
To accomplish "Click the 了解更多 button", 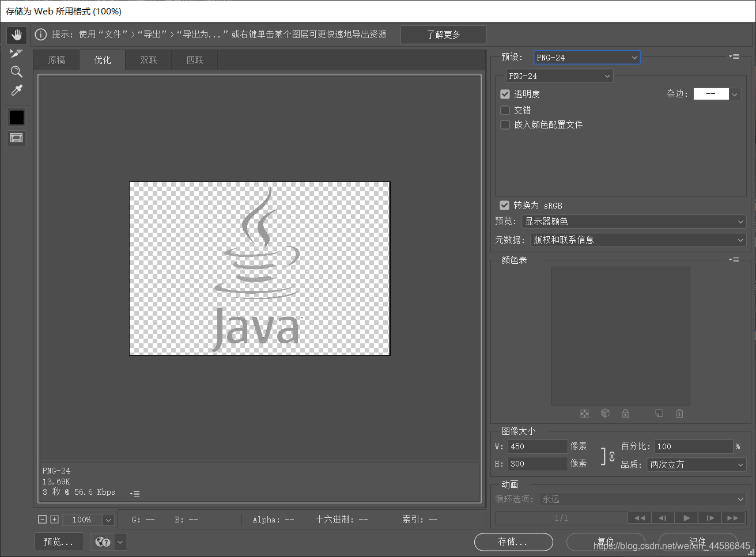I will click(444, 35).
